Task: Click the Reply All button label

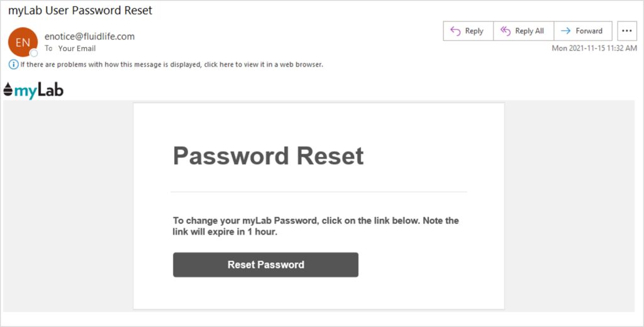Action: 529,31
